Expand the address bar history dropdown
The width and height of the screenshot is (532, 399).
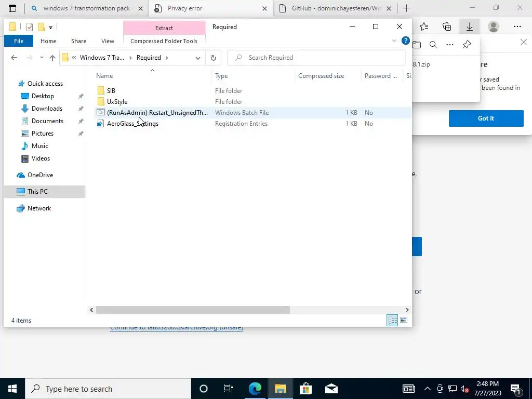coord(198,58)
